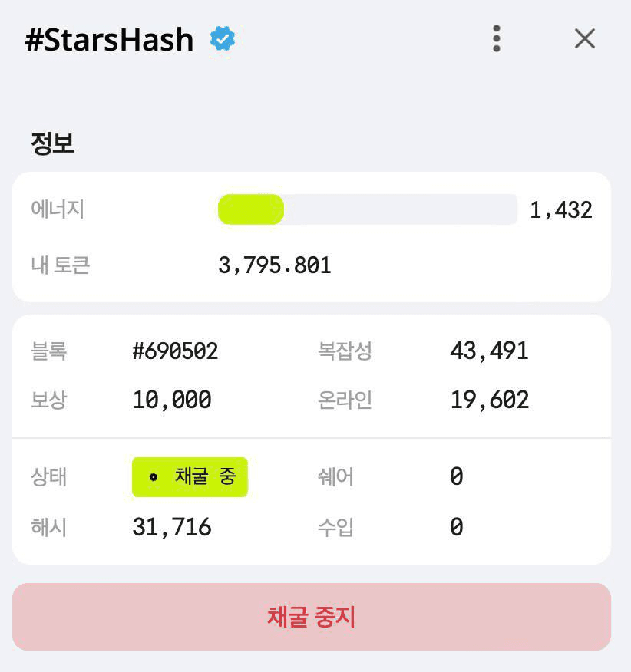The image size is (631, 672).
Task: Click the complexity value 43,491
Action: tap(489, 351)
